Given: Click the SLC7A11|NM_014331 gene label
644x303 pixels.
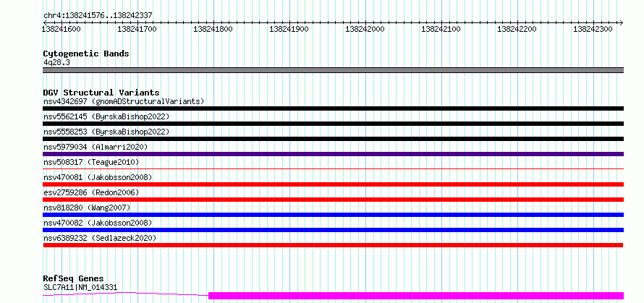Looking at the screenshot, I should pos(80,287).
